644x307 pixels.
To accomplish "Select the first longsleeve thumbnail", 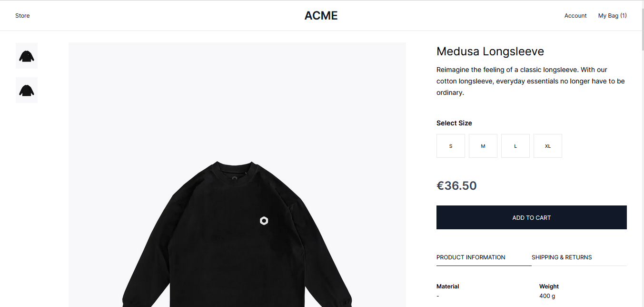I will [27, 56].
